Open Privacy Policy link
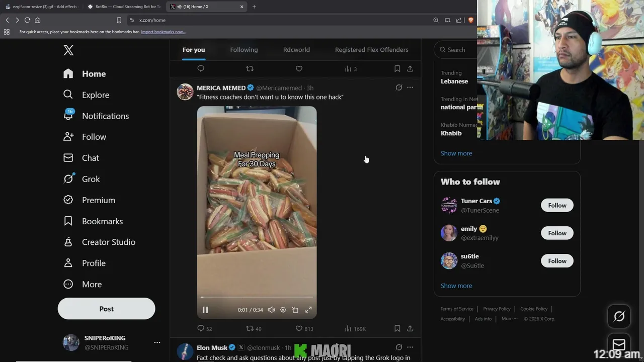 [x=497, y=309]
